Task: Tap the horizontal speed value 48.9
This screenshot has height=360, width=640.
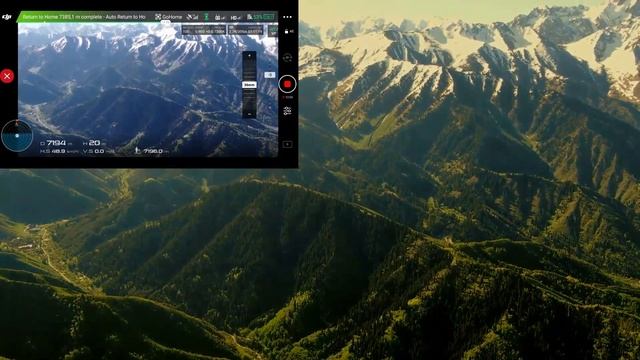Action: pos(59,151)
